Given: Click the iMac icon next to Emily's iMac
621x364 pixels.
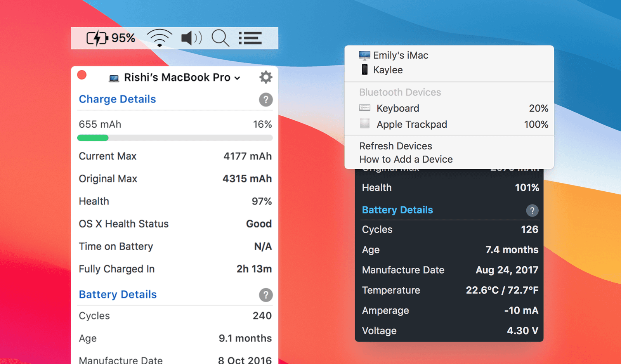Looking at the screenshot, I should click(364, 55).
